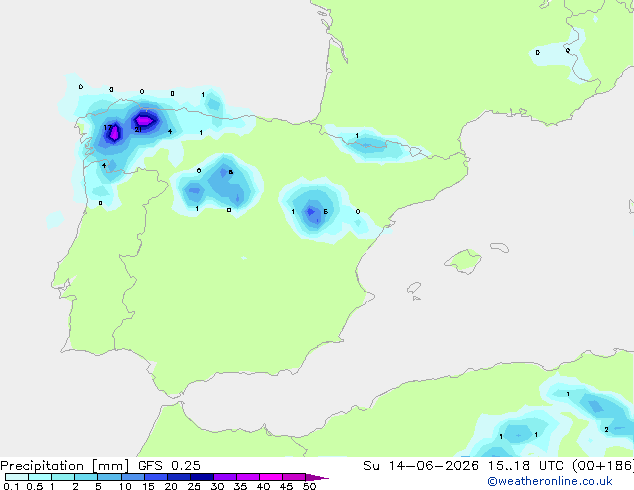The height and width of the screenshot is (490, 634).
Task: Click the 30–35 mm purple legend swatch
Action: [225, 477]
